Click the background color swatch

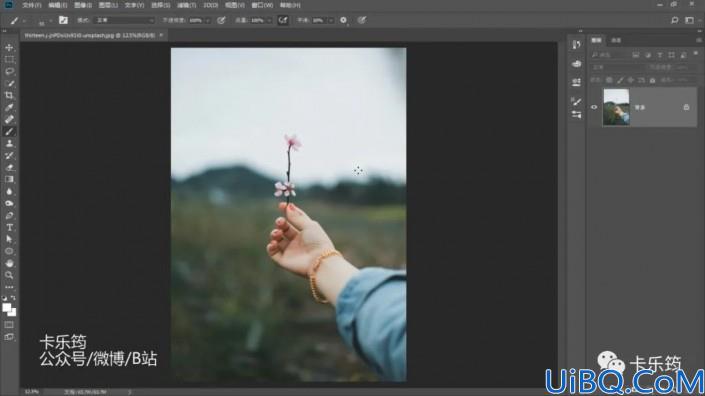pos(13,312)
